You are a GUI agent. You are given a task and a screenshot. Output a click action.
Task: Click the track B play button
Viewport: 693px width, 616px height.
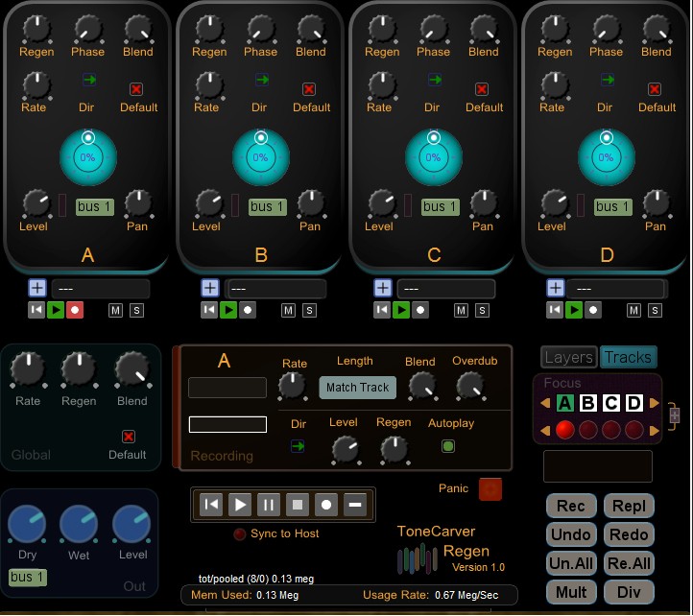coord(228,310)
